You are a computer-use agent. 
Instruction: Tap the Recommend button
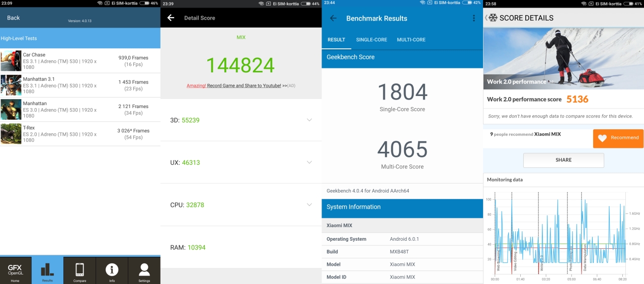point(618,138)
